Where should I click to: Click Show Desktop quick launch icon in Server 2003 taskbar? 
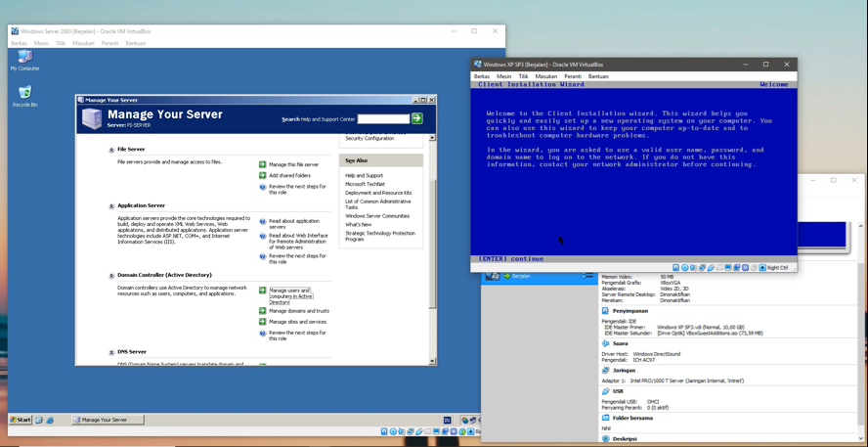(x=39, y=420)
